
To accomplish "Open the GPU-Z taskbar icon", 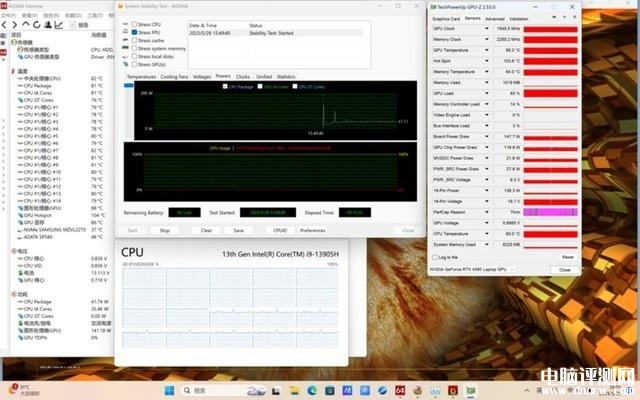I will click(471, 391).
